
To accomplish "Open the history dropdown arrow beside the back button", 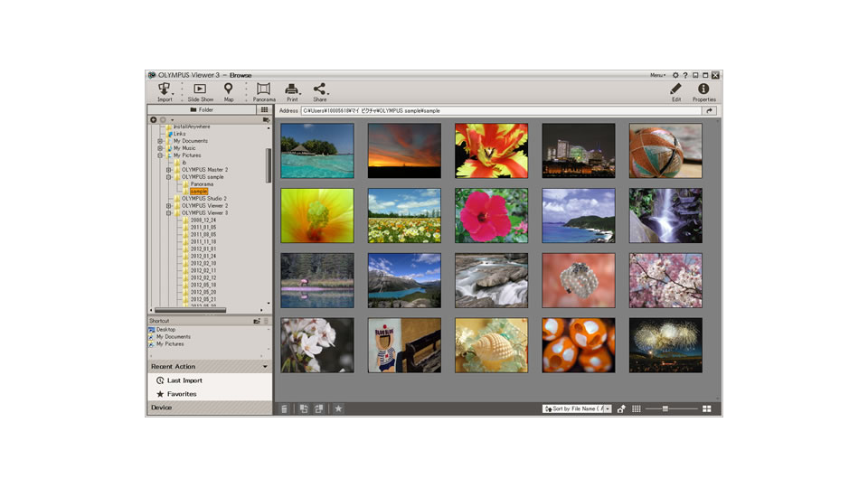I will (172, 120).
